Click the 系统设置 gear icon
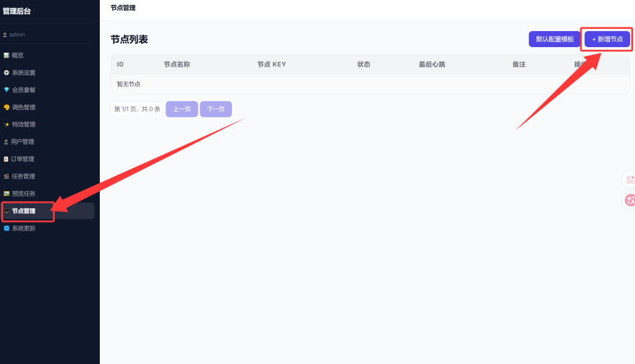Image resolution: width=635 pixels, height=364 pixels. point(6,73)
